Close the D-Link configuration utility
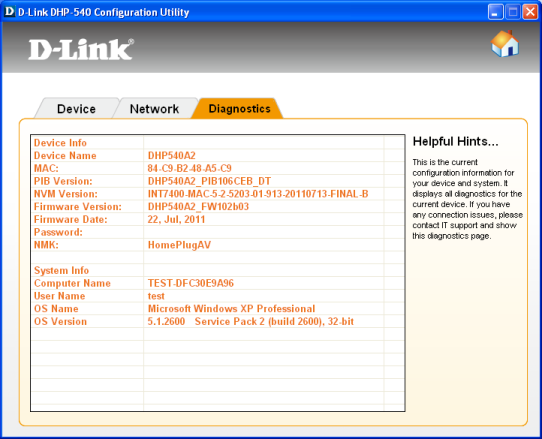Image resolution: width=542 pixels, height=439 pixels. click(x=530, y=12)
